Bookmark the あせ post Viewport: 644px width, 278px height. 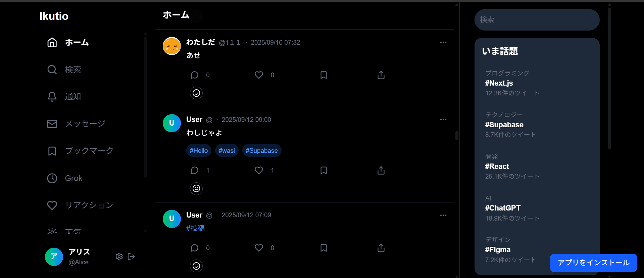[x=324, y=75]
